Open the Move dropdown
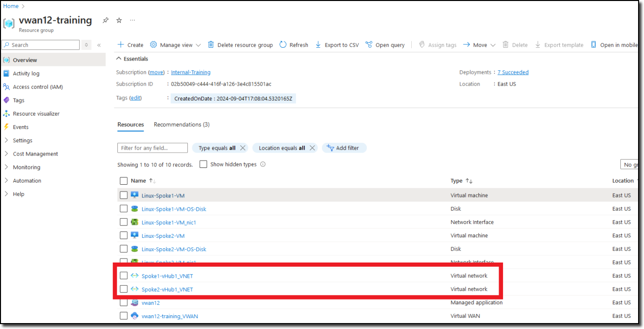This screenshot has width=644, height=329. [479, 45]
